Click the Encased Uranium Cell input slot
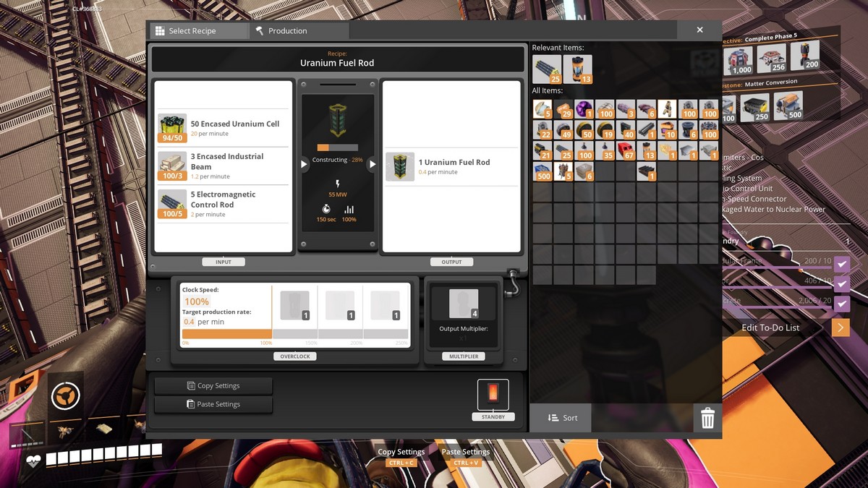The width and height of the screenshot is (868, 488). pyautogui.click(x=172, y=128)
